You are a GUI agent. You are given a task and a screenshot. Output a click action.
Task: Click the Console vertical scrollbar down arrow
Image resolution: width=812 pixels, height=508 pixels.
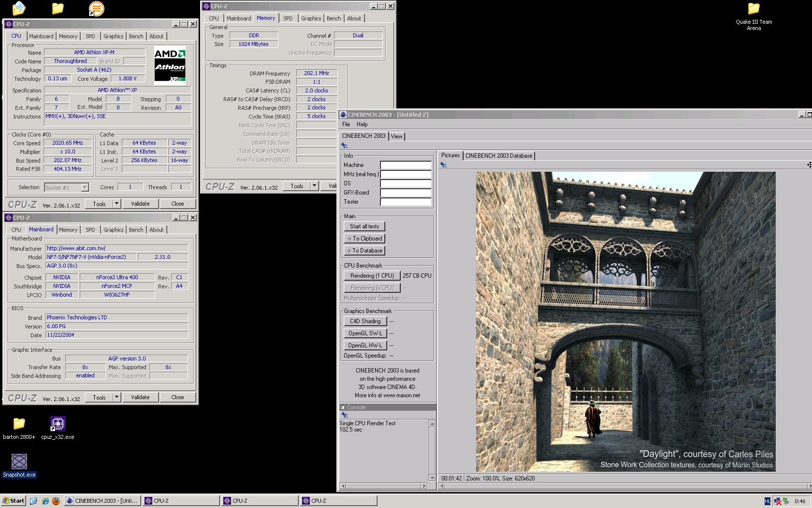tap(432, 478)
